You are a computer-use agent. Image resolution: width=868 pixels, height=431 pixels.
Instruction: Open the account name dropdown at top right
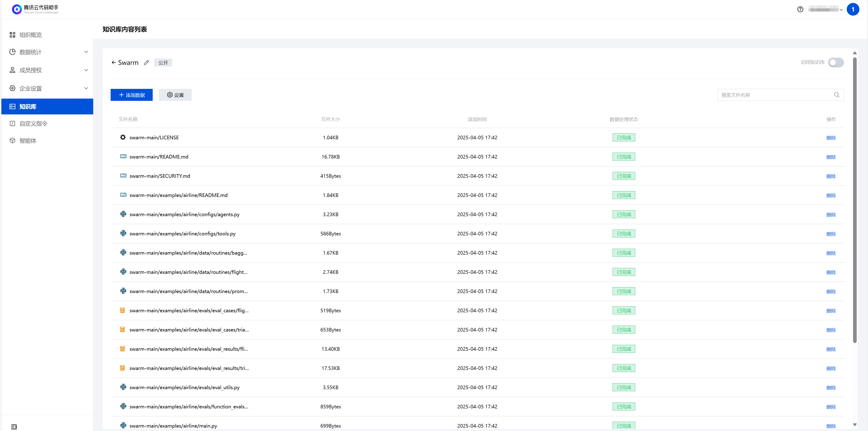pos(825,9)
